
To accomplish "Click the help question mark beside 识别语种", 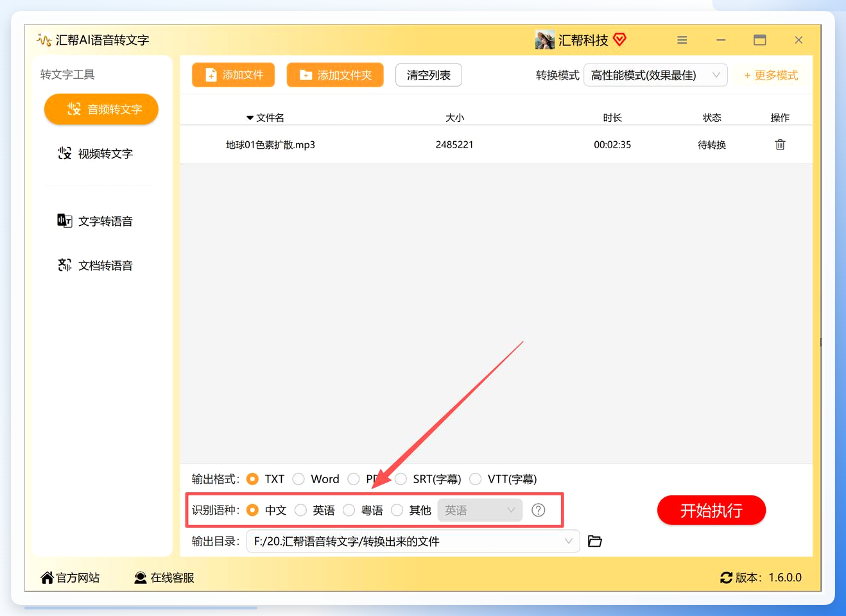I will [x=539, y=510].
